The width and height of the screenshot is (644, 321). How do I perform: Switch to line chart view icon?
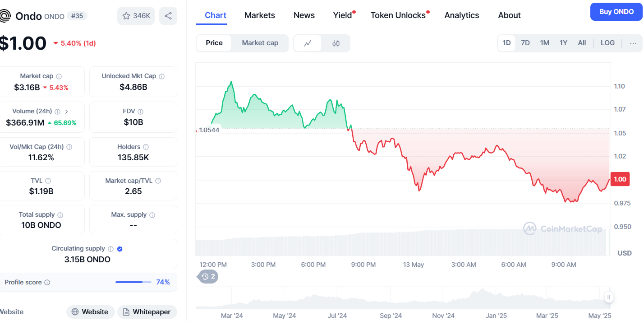(x=308, y=43)
